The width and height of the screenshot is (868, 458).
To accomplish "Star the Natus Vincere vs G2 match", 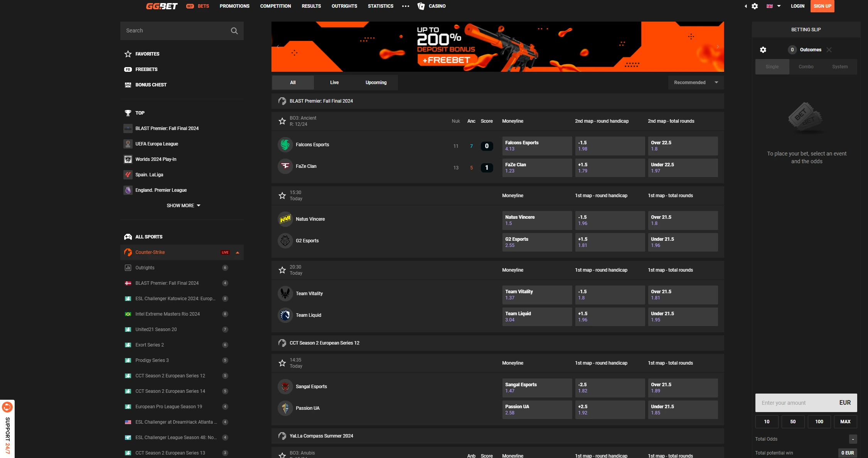I will [x=282, y=196].
